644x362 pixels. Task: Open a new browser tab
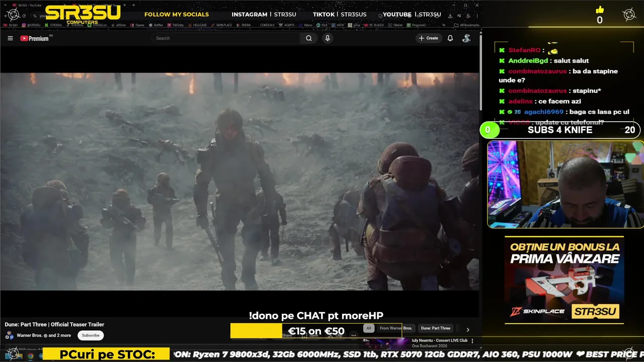[x=133, y=5]
